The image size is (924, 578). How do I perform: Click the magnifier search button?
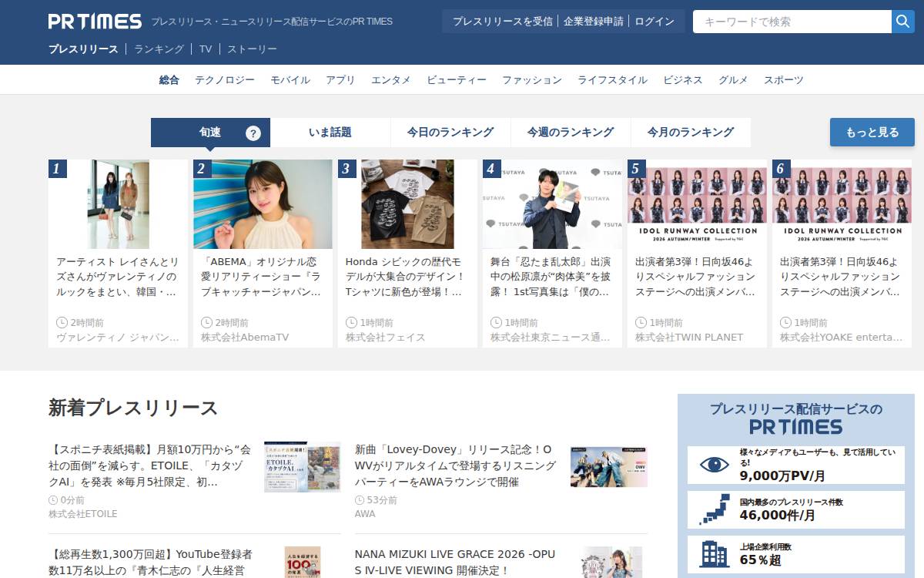(903, 22)
